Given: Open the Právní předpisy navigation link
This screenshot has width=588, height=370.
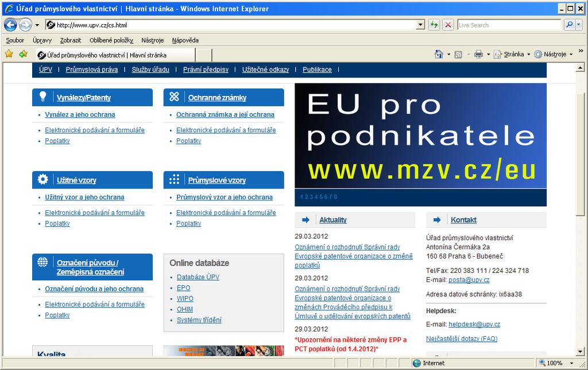Looking at the screenshot, I should pos(206,70).
